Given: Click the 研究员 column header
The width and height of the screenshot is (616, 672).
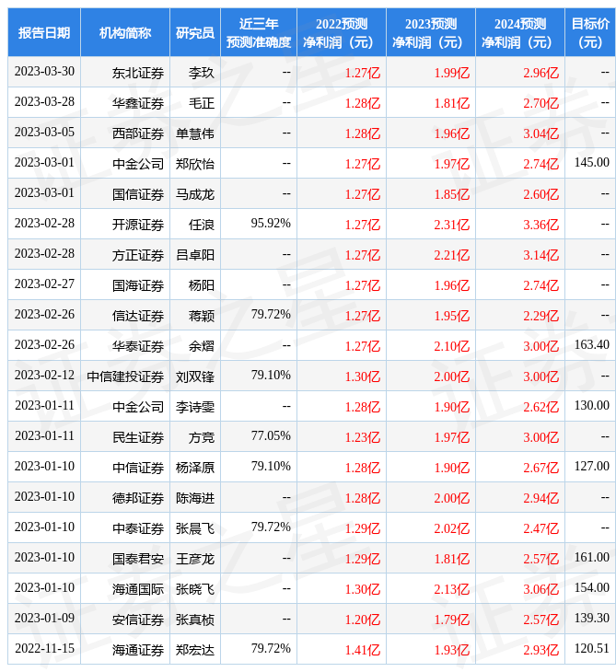Looking at the screenshot, I should point(195,32).
